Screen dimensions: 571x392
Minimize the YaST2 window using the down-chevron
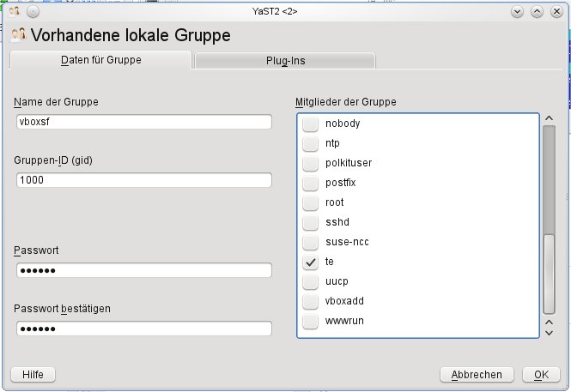click(517, 12)
